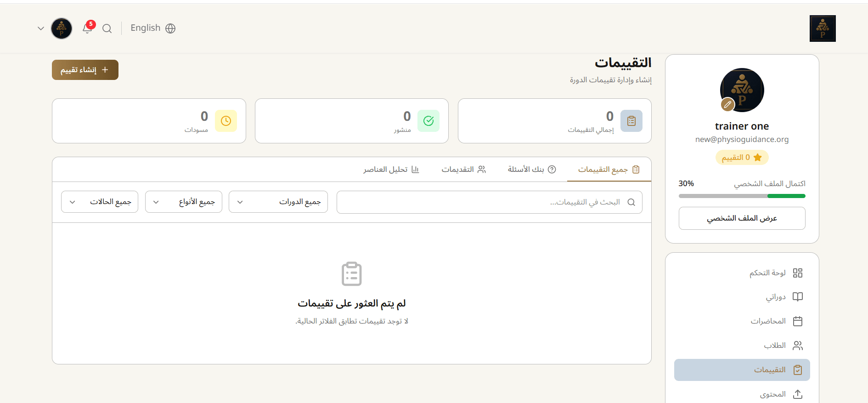Image resolution: width=868 pixels, height=403 pixels.
Task: Click the globe language icon
Action: coord(170,28)
